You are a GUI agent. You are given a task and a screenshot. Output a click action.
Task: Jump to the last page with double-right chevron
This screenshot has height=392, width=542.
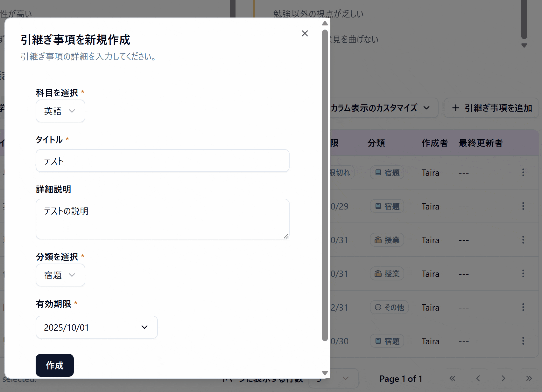(529, 378)
